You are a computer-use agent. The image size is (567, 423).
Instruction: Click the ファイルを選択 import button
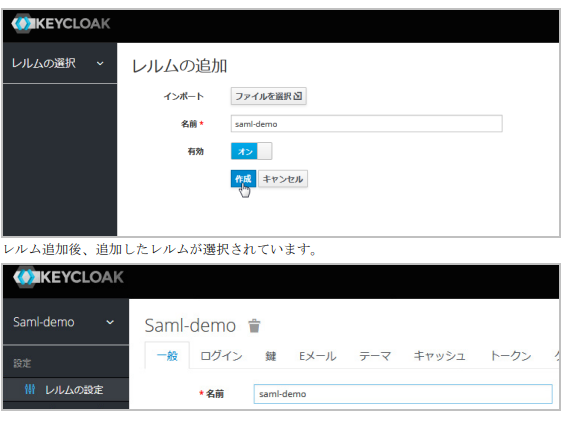(x=269, y=96)
